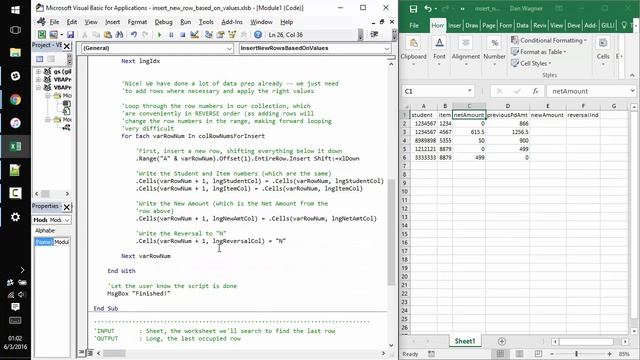This screenshot has height=360, width=640.
Task: Expand the gs project tree node
Action: pyautogui.click(x=38, y=71)
